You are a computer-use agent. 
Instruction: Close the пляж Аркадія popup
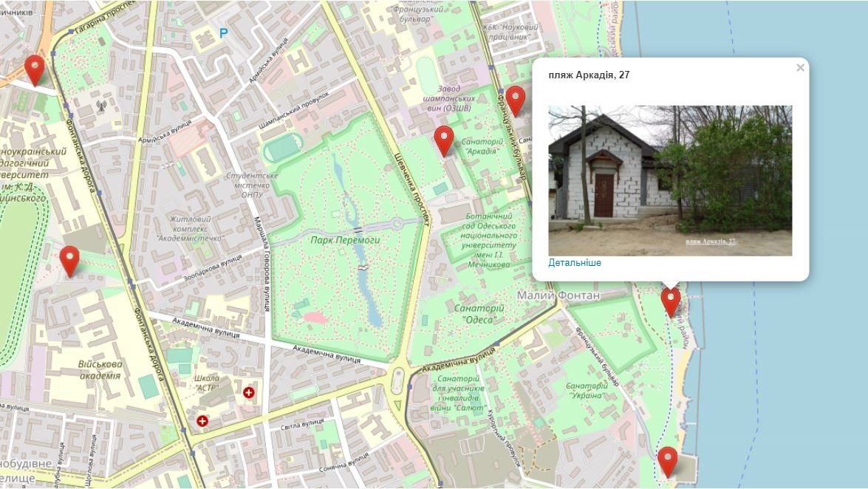pos(800,67)
